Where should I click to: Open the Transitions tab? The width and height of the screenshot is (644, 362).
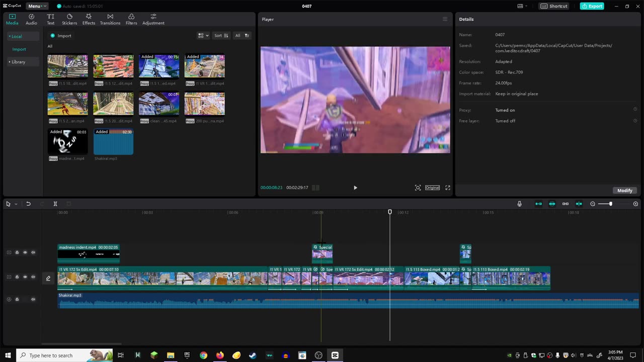click(110, 19)
